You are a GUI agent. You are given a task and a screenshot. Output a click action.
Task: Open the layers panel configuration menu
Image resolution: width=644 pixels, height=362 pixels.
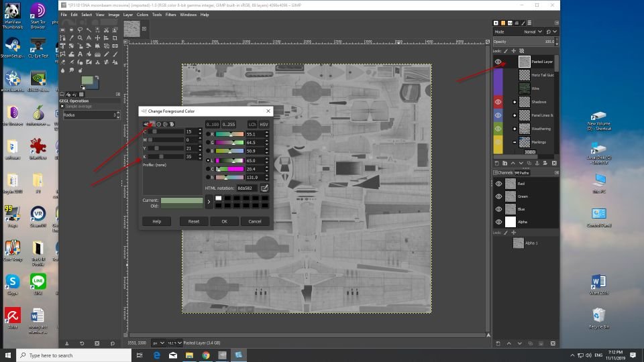557,23
